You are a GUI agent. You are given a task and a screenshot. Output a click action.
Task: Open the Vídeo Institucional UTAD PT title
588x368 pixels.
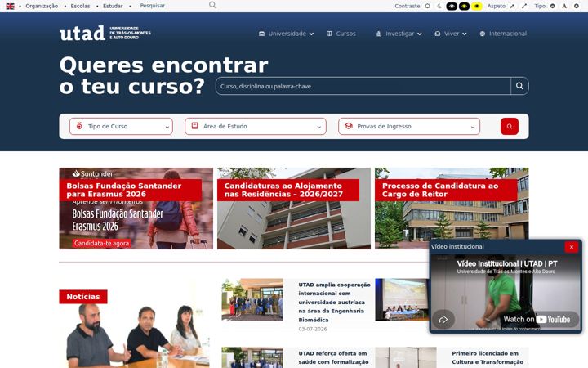[x=506, y=263]
